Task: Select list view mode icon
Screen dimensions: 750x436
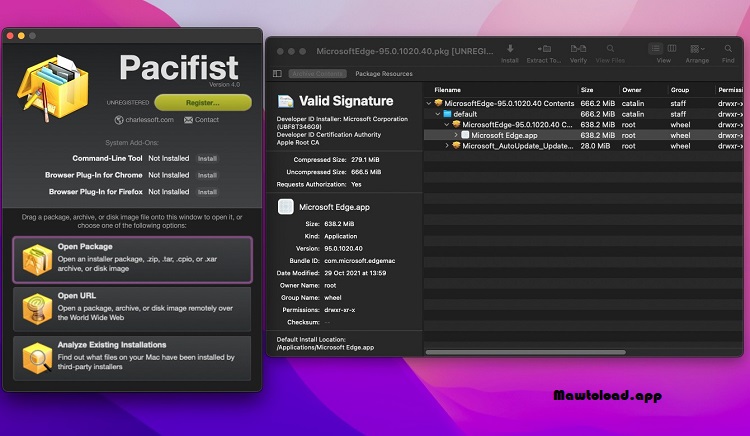Action: pos(655,48)
